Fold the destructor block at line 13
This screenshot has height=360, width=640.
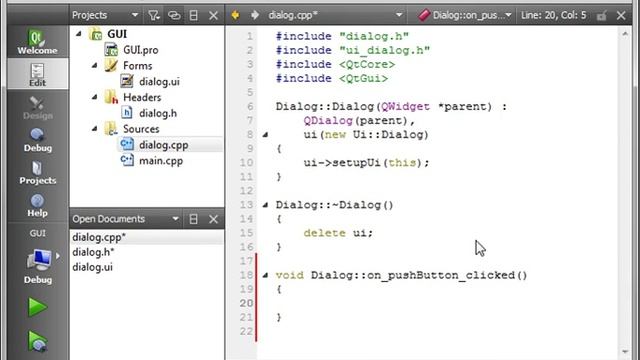click(x=265, y=205)
